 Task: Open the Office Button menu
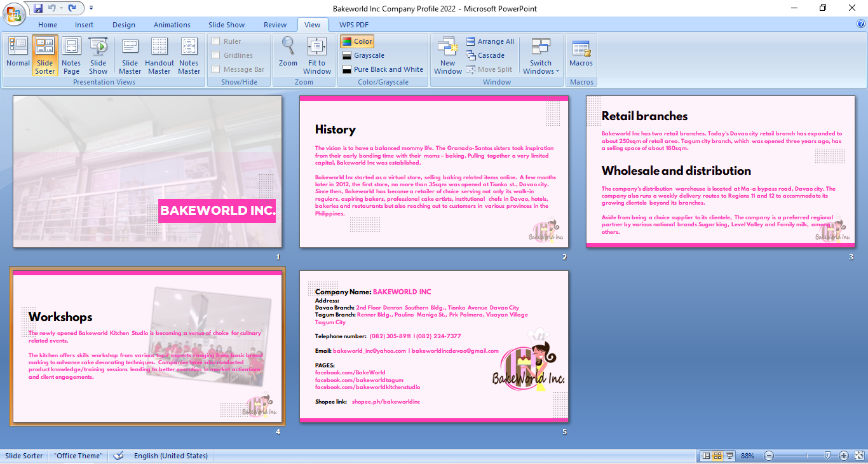(x=14, y=13)
